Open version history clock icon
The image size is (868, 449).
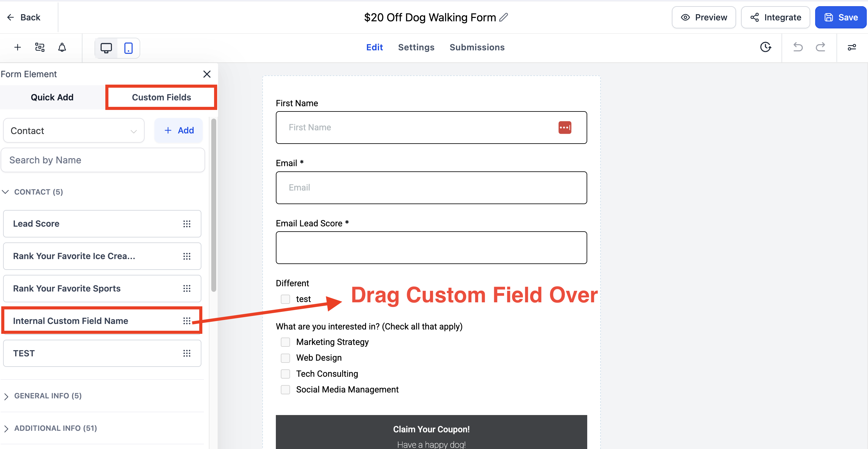click(765, 47)
